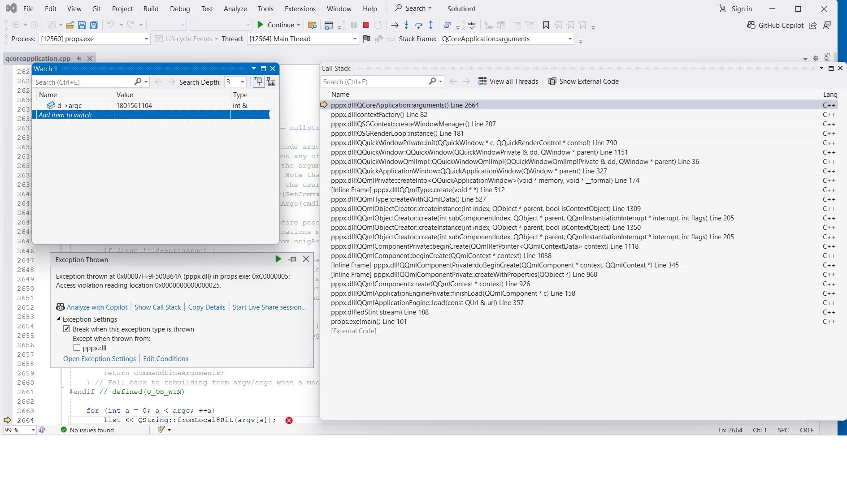Image resolution: width=847 pixels, height=504 pixels.
Task: Click the Restart debugging icon
Action: coord(378,26)
